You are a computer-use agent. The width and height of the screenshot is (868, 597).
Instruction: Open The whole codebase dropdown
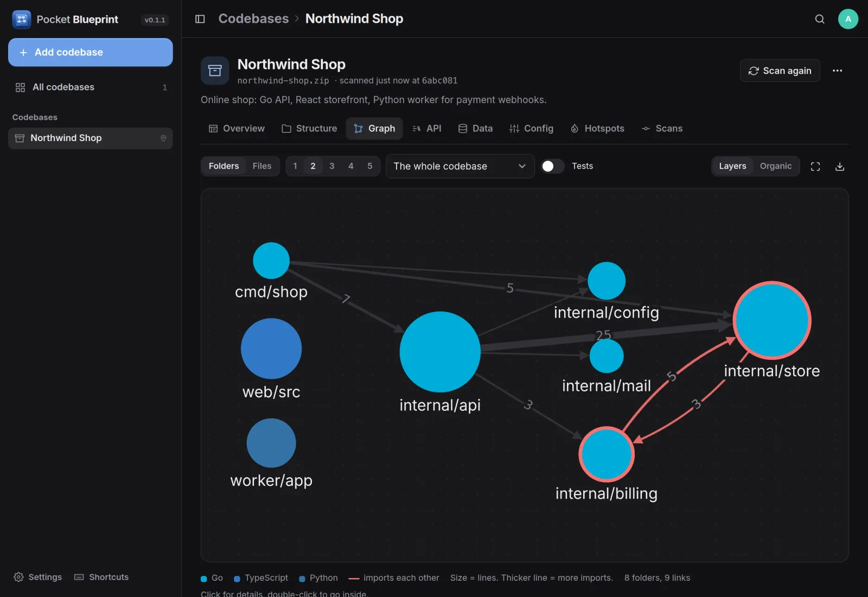(x=460, y=166)
